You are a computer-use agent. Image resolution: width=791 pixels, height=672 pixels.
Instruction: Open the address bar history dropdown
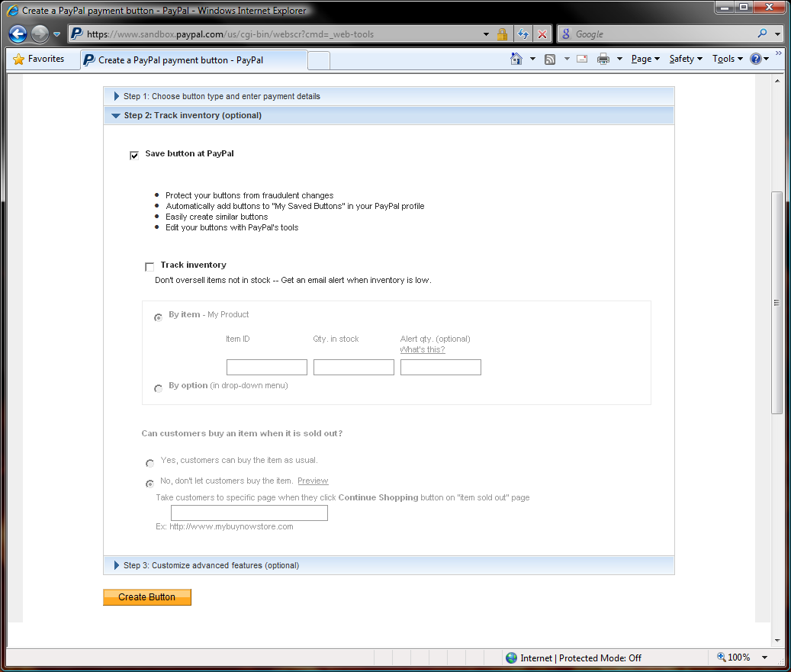(x=486, y=34)
